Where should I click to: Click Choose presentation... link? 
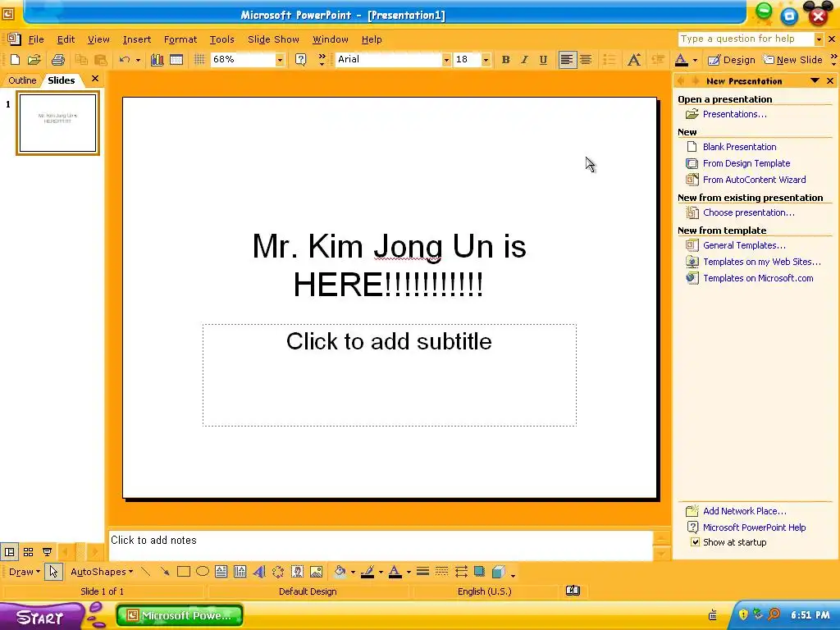coord(748,212)
